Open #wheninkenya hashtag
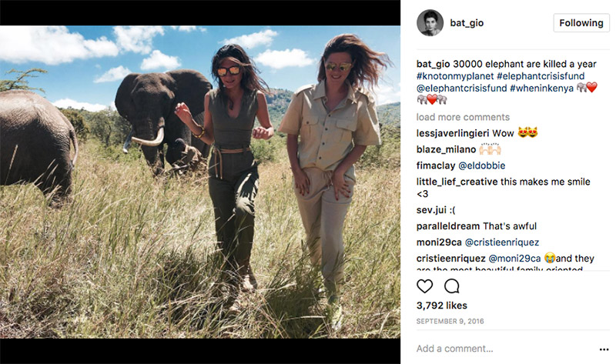Image resolution: width=616 pixels, height=364 pixels. tap(541, 87)
